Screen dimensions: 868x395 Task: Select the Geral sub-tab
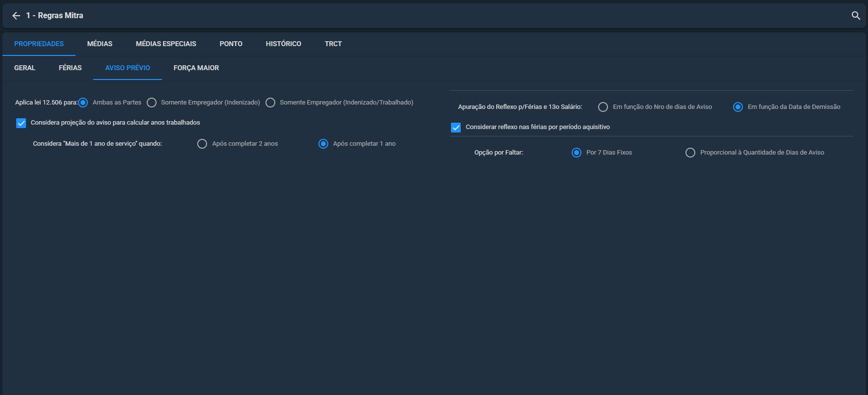[x=25, y=68]
